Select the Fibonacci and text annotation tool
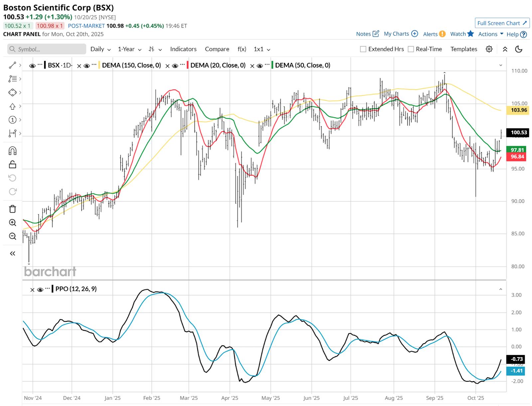 click(x=12, y=79)
